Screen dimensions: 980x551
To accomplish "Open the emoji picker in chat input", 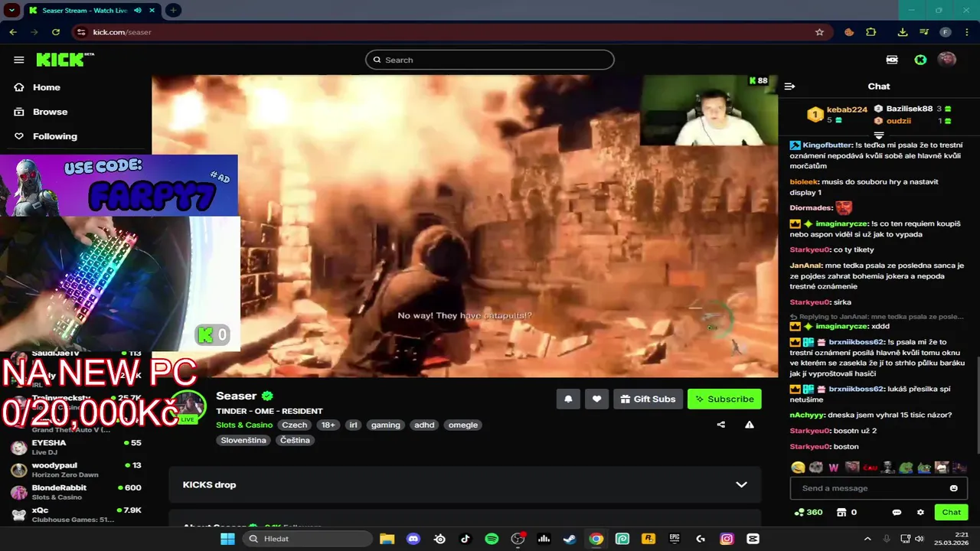I will [x=954, y=488].
